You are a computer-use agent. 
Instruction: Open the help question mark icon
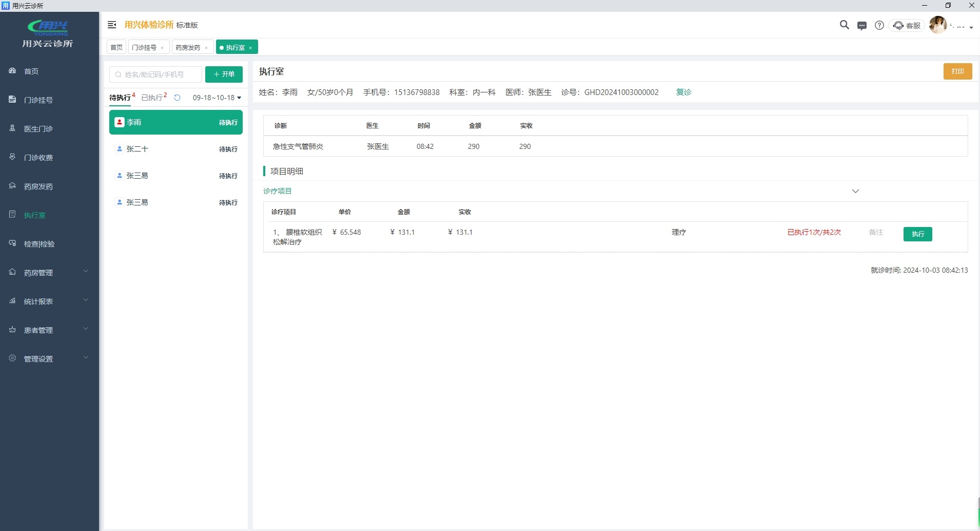(879, 25)
